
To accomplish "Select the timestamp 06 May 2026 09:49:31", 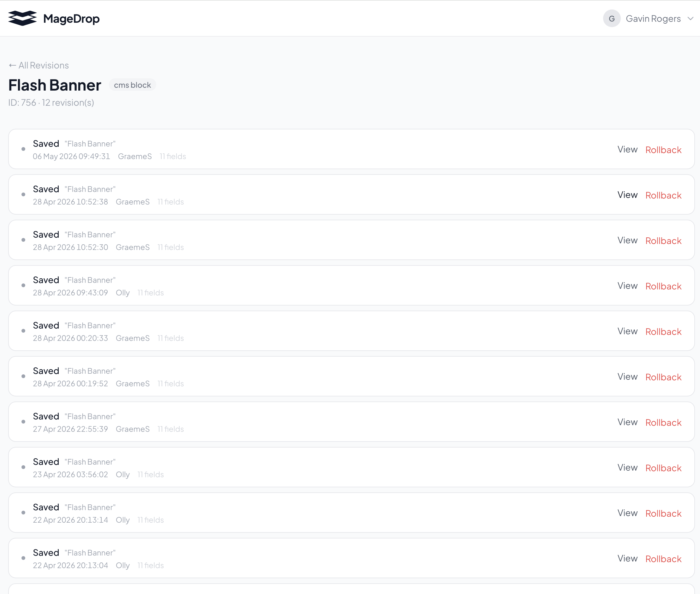I will (71, 157).
